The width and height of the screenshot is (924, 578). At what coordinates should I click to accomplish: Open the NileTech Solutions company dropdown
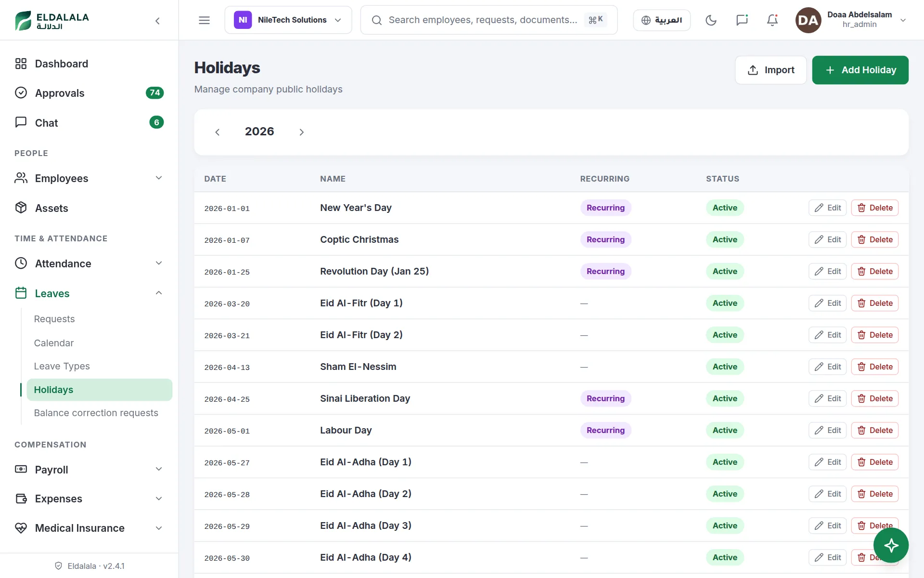click(x=288, y=20)
